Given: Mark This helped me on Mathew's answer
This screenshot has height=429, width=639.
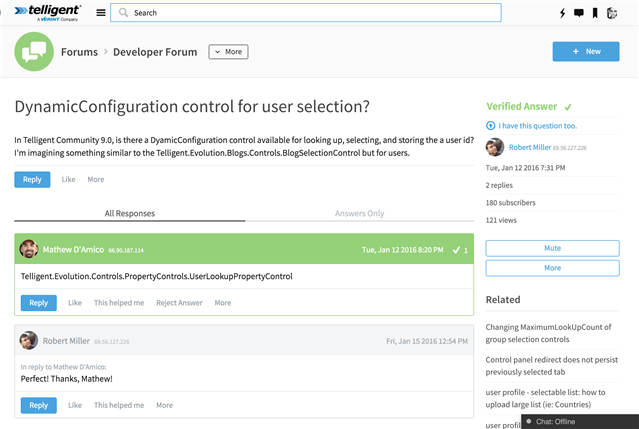Looking at the screenshot, I should (x=119, y=303).
